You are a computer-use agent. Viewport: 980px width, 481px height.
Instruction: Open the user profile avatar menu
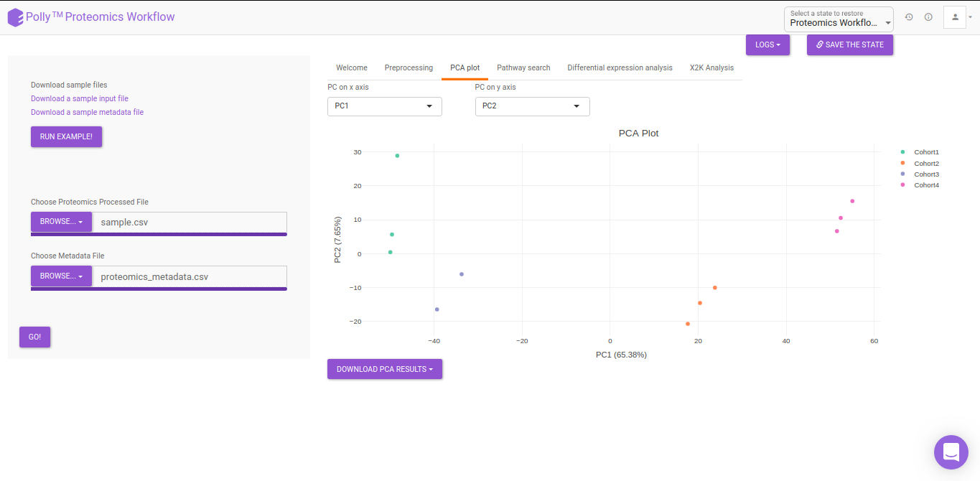click(x=958, y=17)
